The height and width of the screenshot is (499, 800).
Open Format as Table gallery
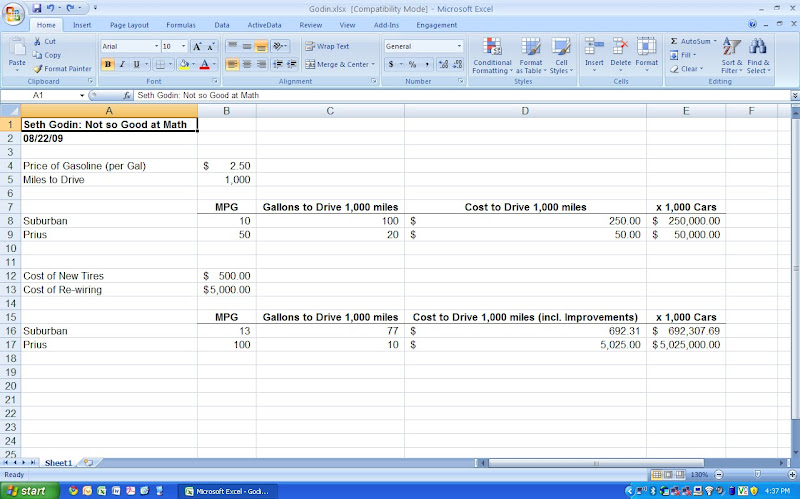coord(531,56)
